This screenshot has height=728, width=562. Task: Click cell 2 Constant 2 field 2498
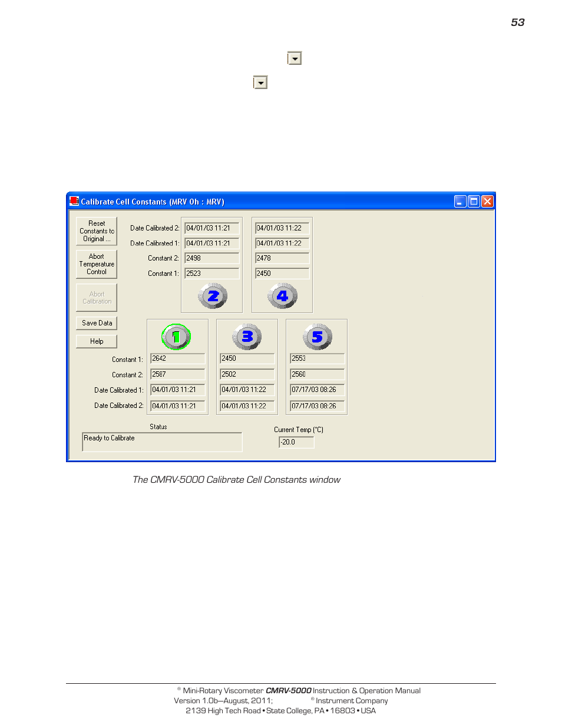[x=212, y=258]
